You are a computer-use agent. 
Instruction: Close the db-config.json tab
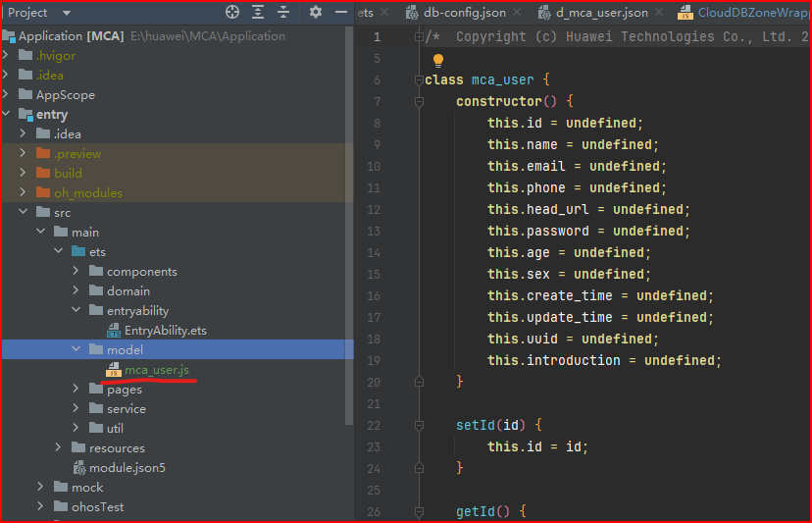click(x=517, y=12)
